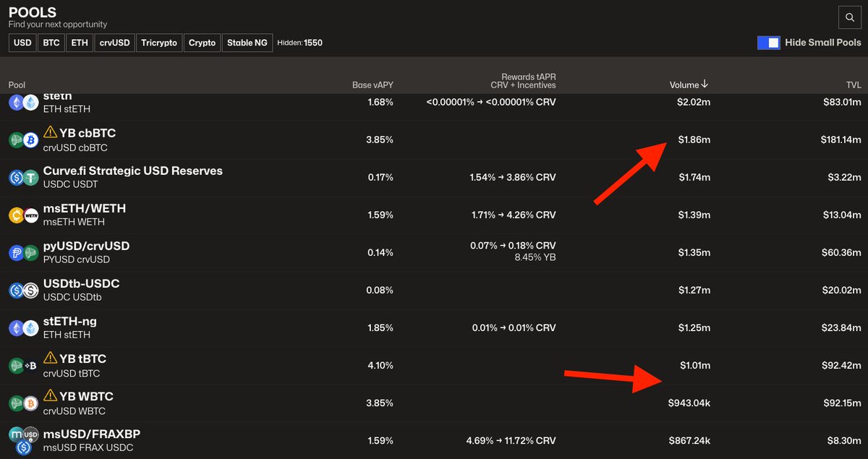Click the $23.84m TVL value

click(x=842, y=327)
